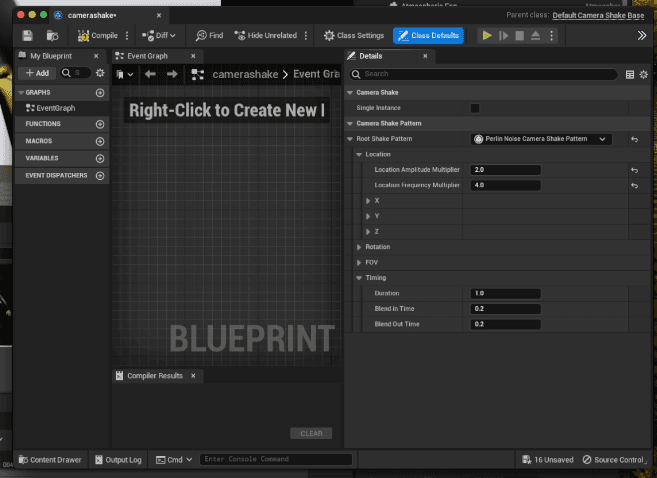The height and width of the screenshot is (478, 657).
Task: Toggle the Single Instance checkbox
Action: point(475,108)
